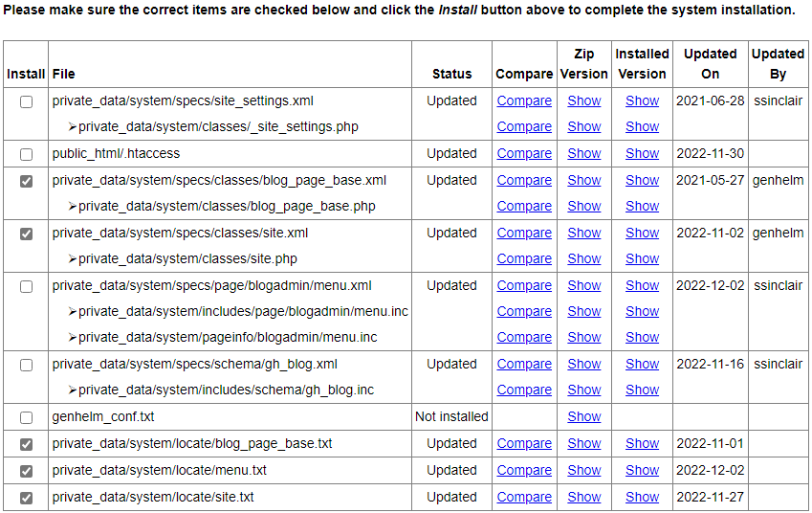
Task: Uncheck Install for locate/blog_page_base.txt
Action: pos(26,444)
